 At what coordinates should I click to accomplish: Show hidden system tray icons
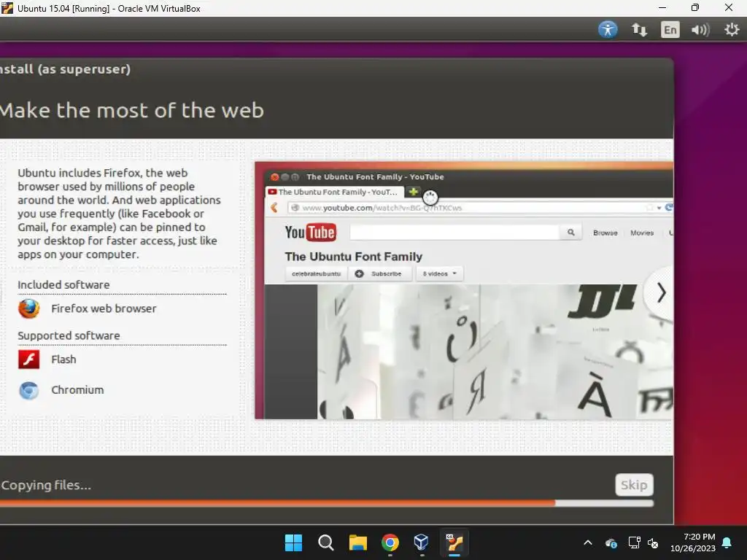coord(588,542)
